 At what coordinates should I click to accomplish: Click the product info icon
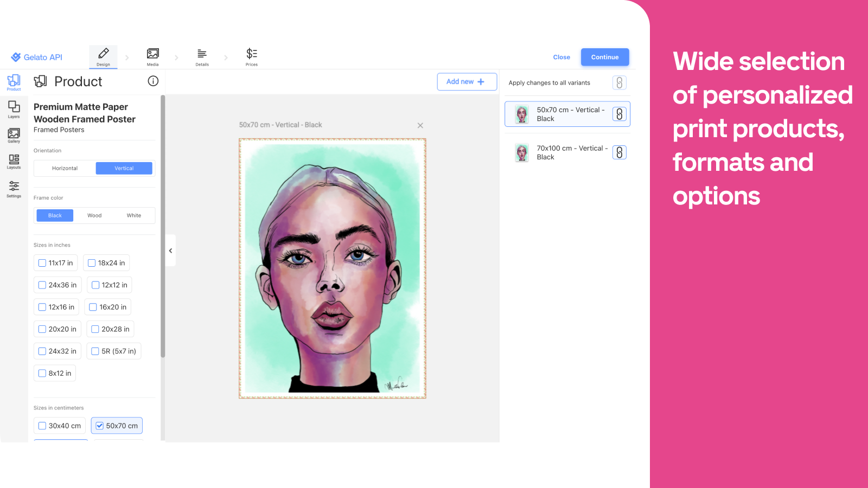click(x=153, y=81)
